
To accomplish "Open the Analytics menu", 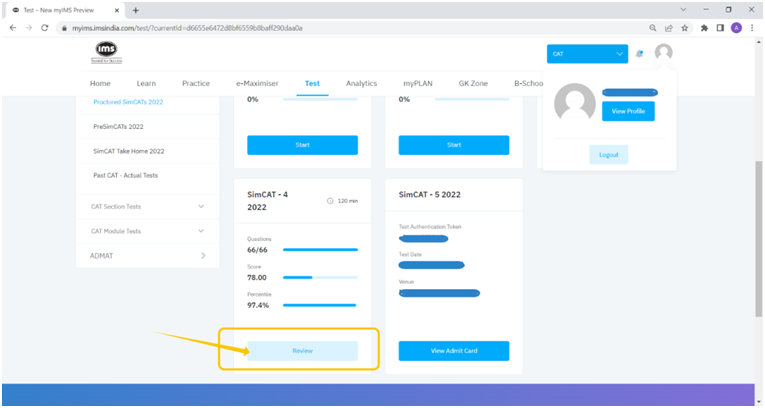I will pyautogui.click(x=362, y=83).
